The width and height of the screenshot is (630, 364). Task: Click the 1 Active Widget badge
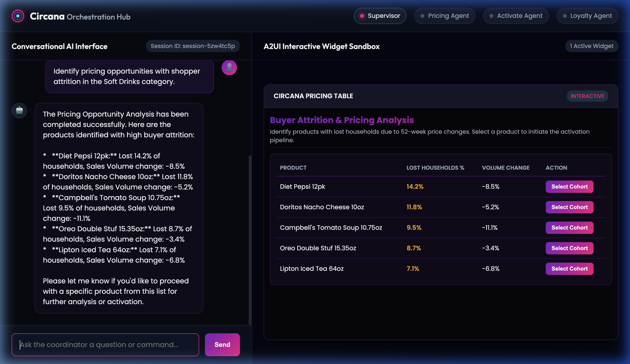click(591, 46)
